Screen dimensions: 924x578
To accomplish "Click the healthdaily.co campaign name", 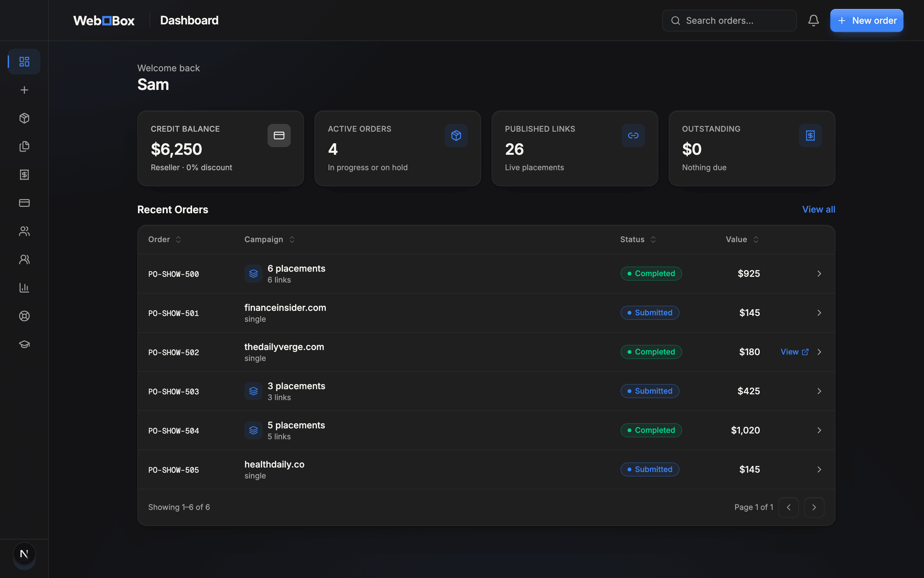I will click(x=274, y=464).
